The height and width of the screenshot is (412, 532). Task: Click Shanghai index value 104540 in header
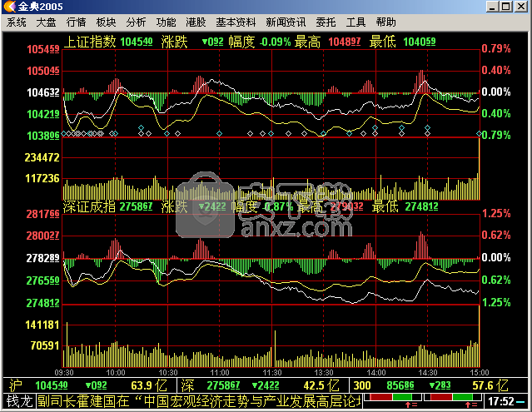point(136,42)
